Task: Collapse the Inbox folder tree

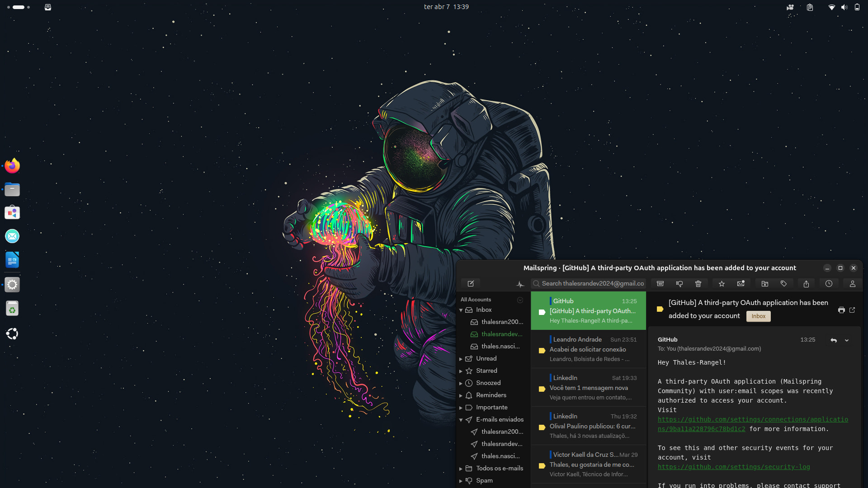Action: (x=461, y=310)
